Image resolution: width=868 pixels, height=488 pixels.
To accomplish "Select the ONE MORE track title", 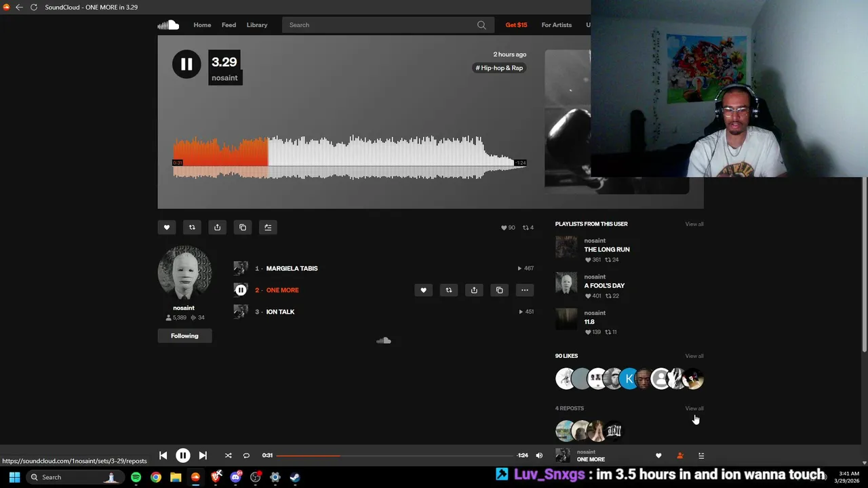I will point(282,290).
